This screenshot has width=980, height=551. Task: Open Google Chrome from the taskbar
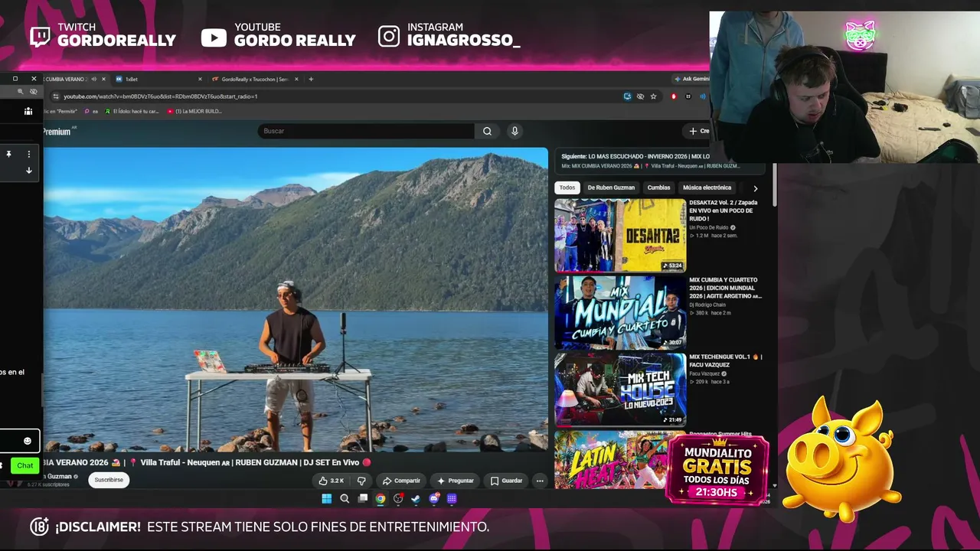click(381, 499)
